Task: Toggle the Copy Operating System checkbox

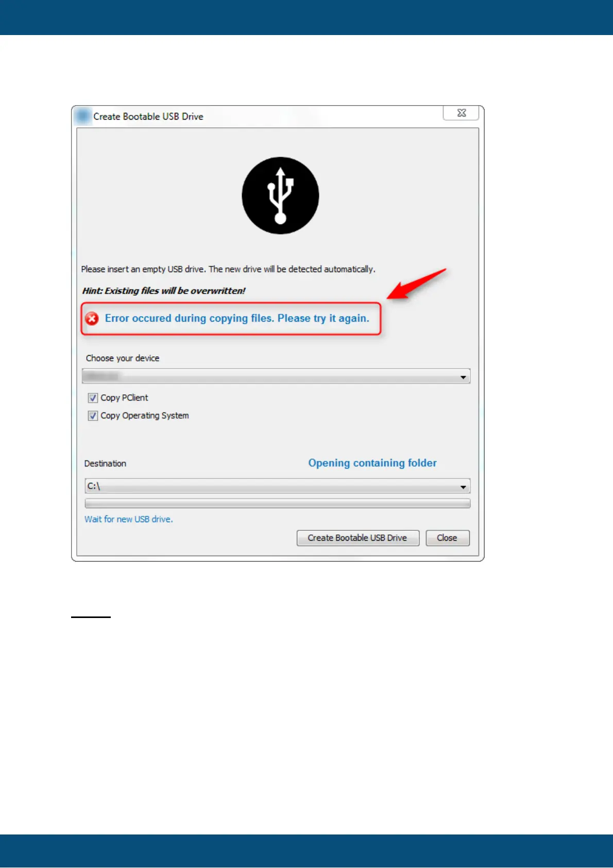Action: click(x=93, y=416)
